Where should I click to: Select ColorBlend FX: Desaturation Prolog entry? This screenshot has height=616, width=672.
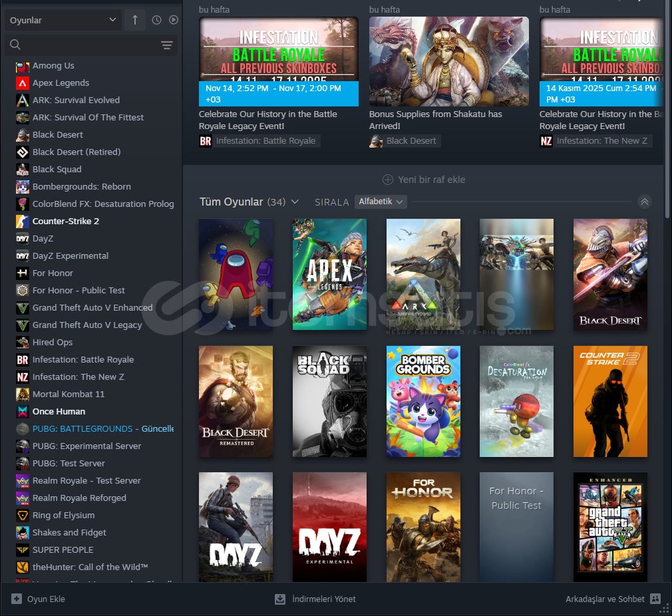click(x=103, y=204)
